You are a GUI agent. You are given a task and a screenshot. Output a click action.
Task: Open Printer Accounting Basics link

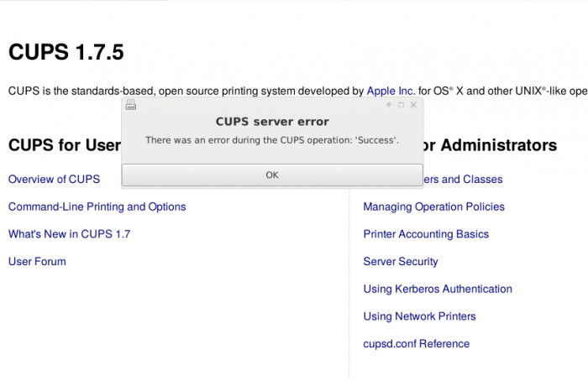point(426,234)
